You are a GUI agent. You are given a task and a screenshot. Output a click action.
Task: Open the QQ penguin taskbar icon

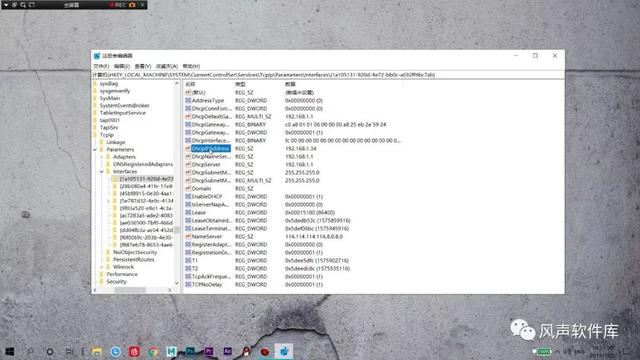pos(246,351)
